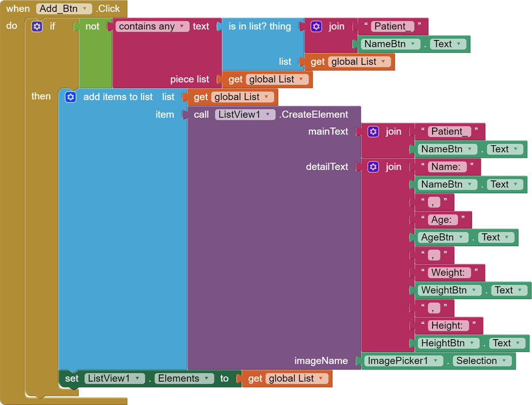Open the global List dropdown in the set Elements block
This screenshot has height=405, width=532.
(320, 379)
